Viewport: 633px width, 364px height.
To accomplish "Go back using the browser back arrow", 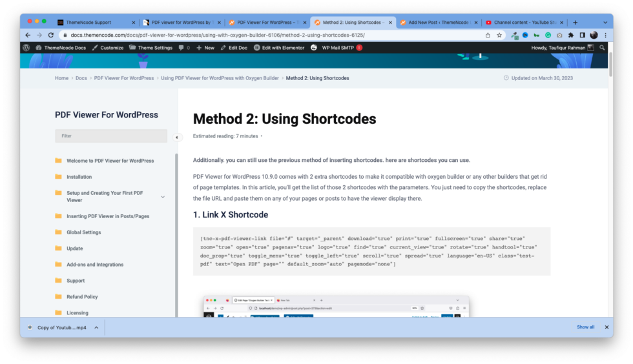I will click(27, 35).
